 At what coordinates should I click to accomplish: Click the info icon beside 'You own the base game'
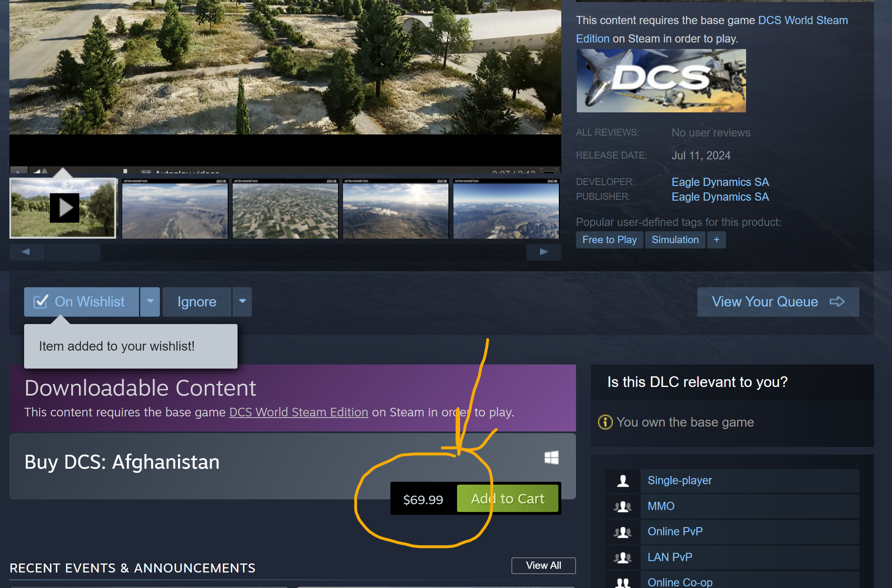[x=605, y=422]
